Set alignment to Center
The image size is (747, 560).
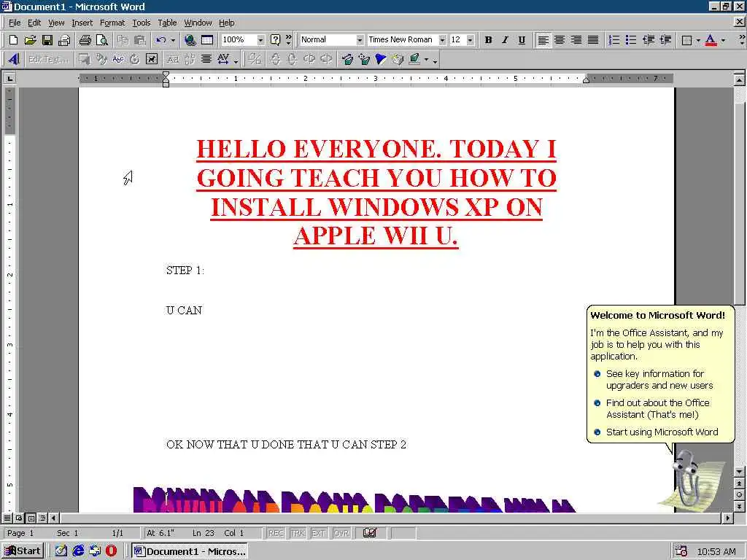coord(560,40)
